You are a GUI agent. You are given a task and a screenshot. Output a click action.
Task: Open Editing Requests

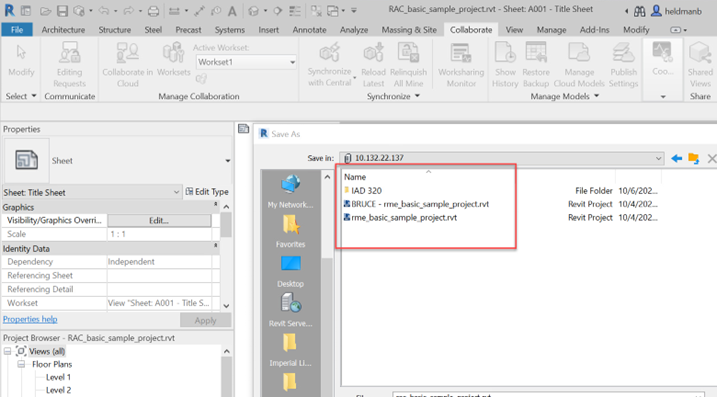70,64
